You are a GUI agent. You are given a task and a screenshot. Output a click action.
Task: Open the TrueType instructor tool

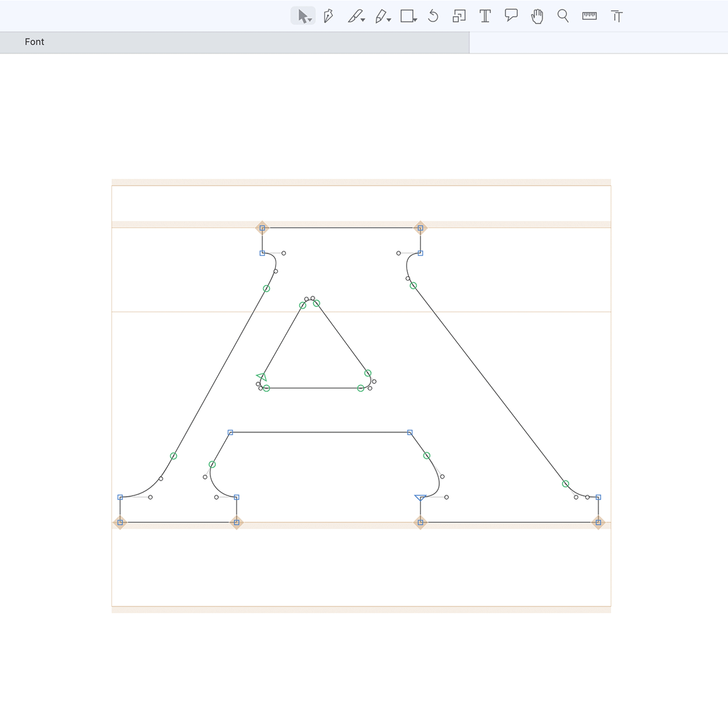click(617, 16)
